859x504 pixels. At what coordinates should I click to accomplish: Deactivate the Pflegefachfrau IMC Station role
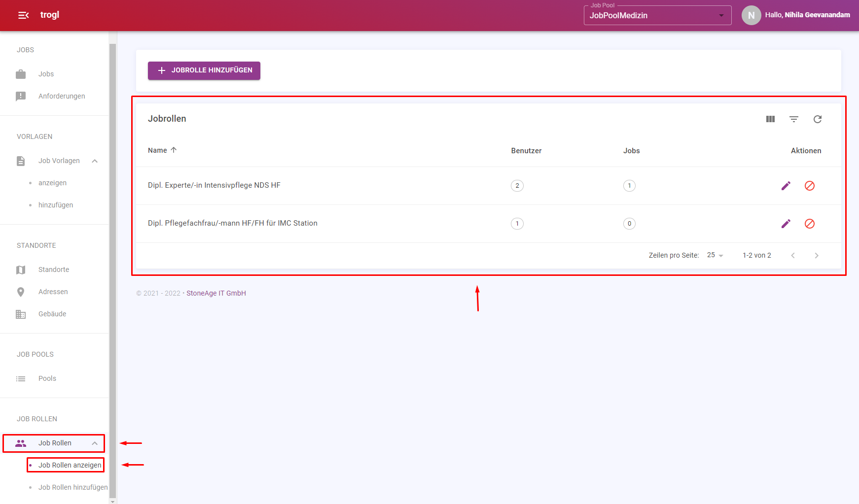tap(810, 224)
